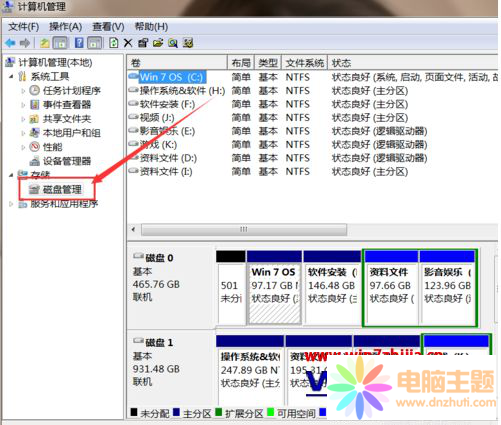The width and height of the screenshot is (501, 425).
Task: Click the volume list horizontal scrollbar thumb
Action: click(x=244, y=229)
